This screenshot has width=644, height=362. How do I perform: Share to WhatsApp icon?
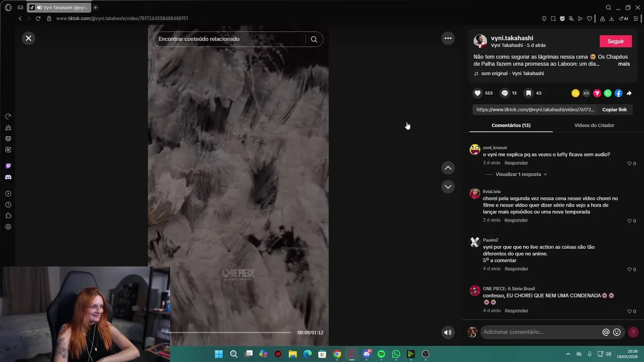608,93
